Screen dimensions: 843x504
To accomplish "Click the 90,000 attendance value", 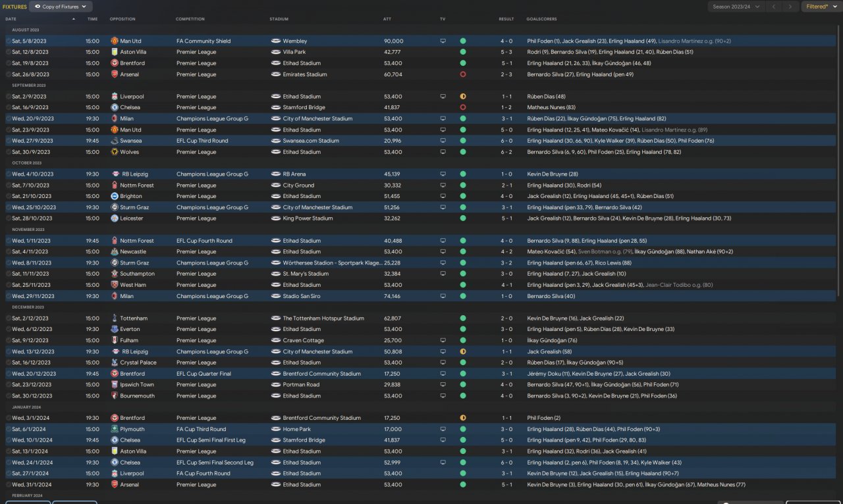I will click(394, 41).
